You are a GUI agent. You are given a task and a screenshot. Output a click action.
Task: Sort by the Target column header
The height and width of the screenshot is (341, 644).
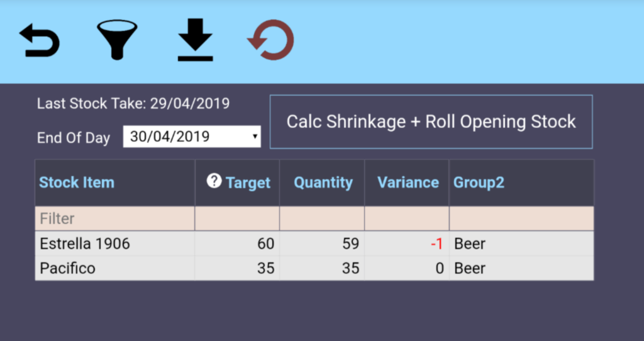(248, 183)
